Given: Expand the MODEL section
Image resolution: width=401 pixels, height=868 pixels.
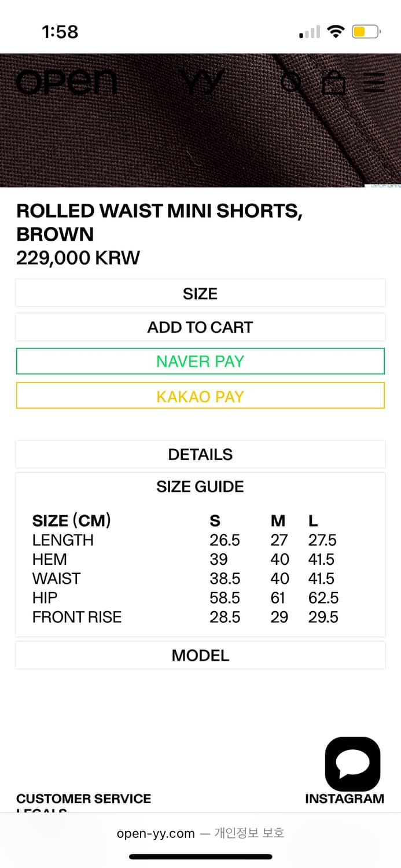Looking at the screenshot, I should click(x=200, y=655).
